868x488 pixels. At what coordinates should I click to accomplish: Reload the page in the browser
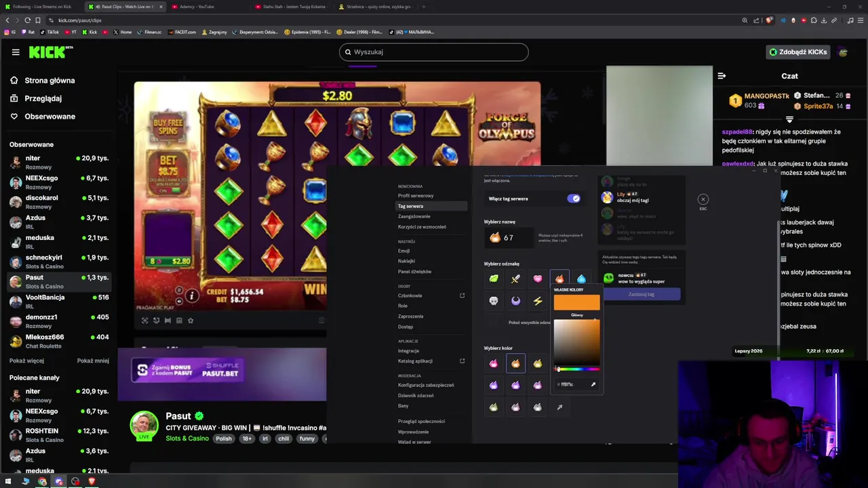27,20
